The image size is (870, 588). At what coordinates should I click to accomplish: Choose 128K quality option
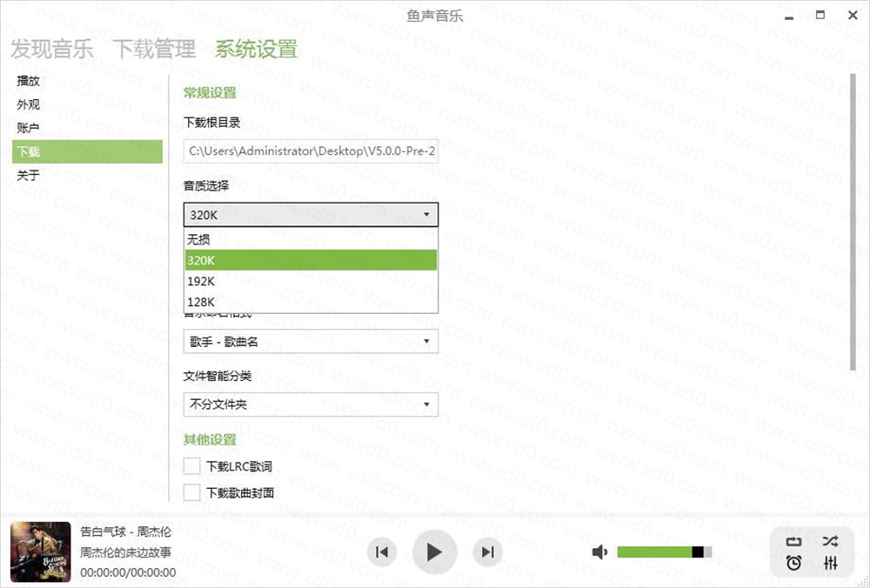pos(311,302)
